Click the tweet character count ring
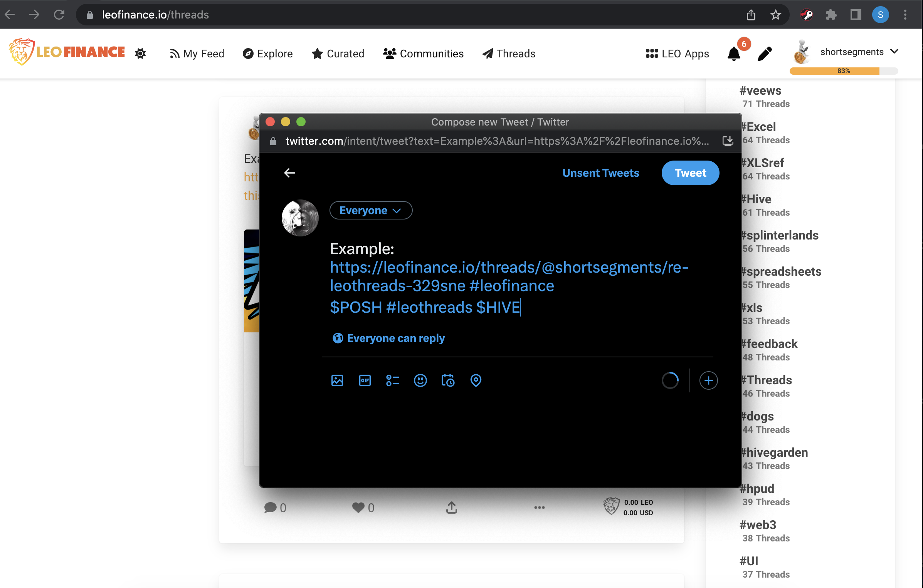The image size is (923, 588). tap(670, 380)
